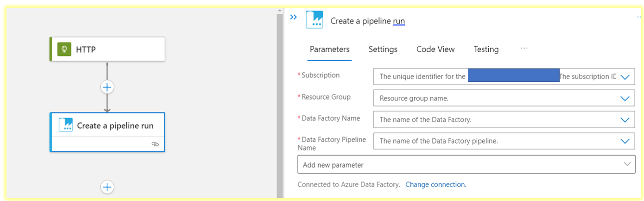Open the Parameters tab
This screenshot has width=644, height=201.
pyautogui.click(x=329, y=49)
